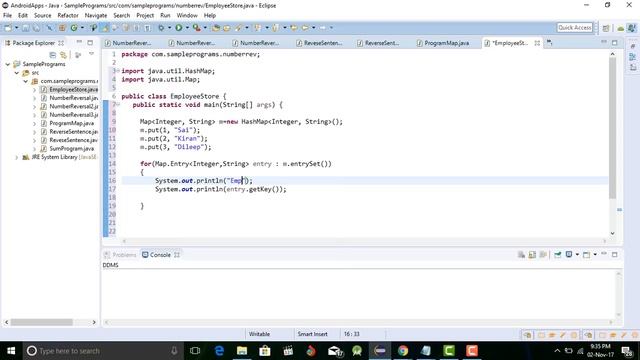Click 'Writable' in the status bar
640x360 pixels.
point(259,334)
